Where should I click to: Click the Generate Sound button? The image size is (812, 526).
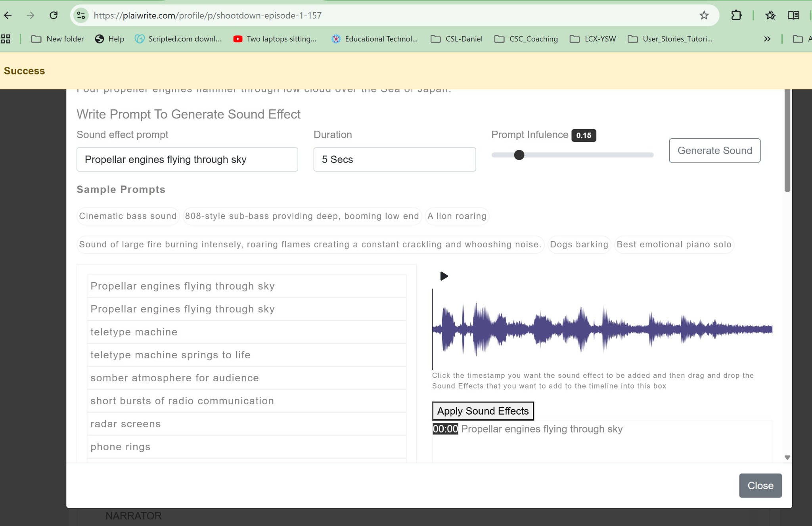[x=714, y=151]
